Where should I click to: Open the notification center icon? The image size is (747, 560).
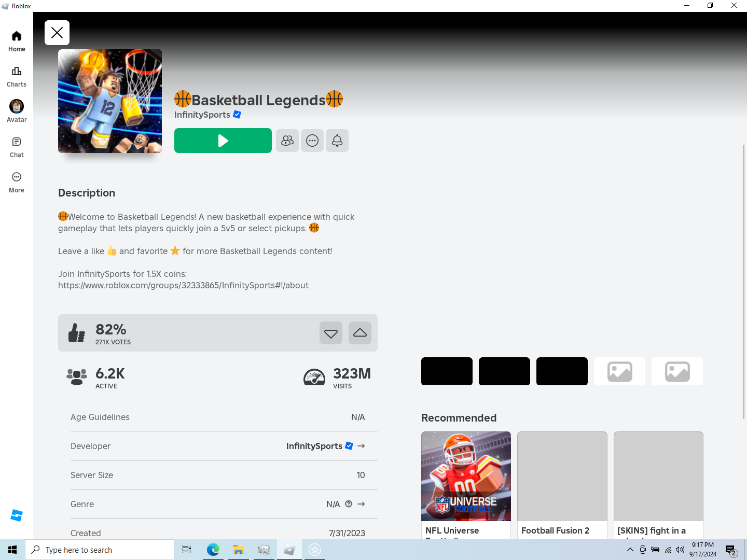(731, 550)
